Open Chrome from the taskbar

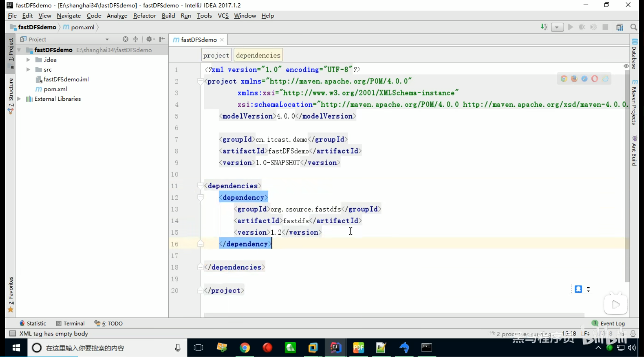pyautogui.click(x=245, y=348)
